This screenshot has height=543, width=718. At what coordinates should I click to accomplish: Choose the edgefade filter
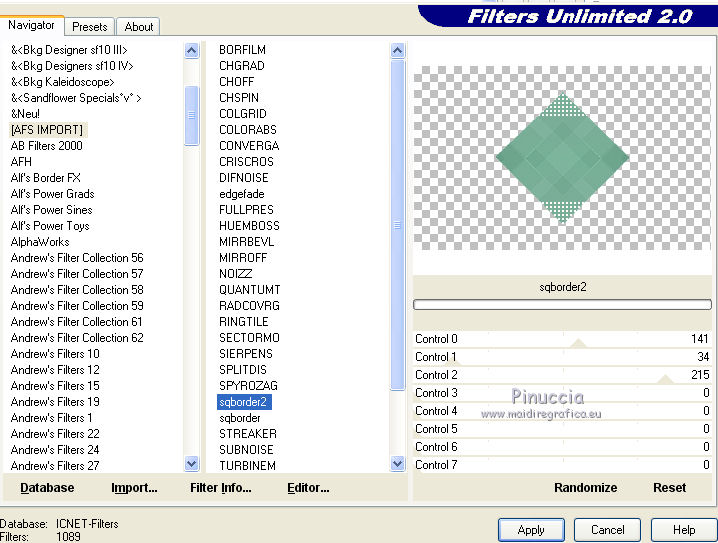click(242, 194)
